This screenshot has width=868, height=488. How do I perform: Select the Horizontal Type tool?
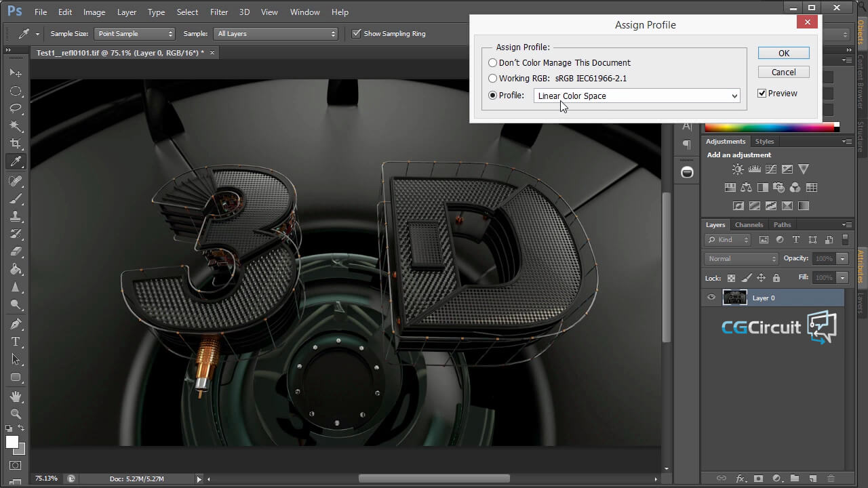(16, 342)
